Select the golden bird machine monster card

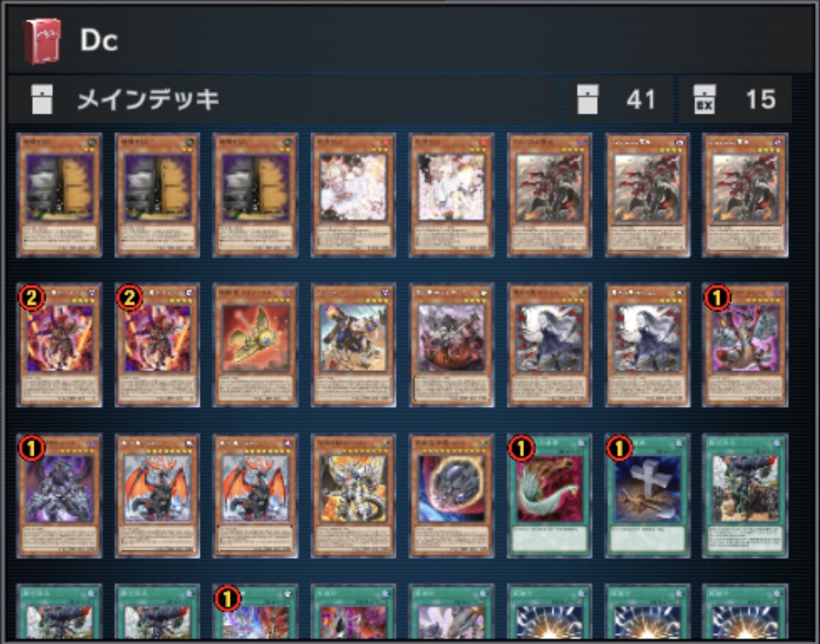255,345
